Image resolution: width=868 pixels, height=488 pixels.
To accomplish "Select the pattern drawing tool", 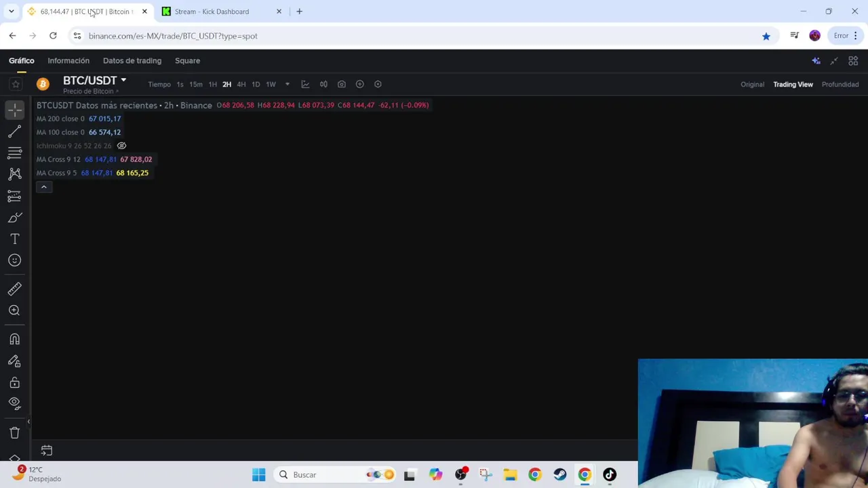I will (x=15, y=174).
